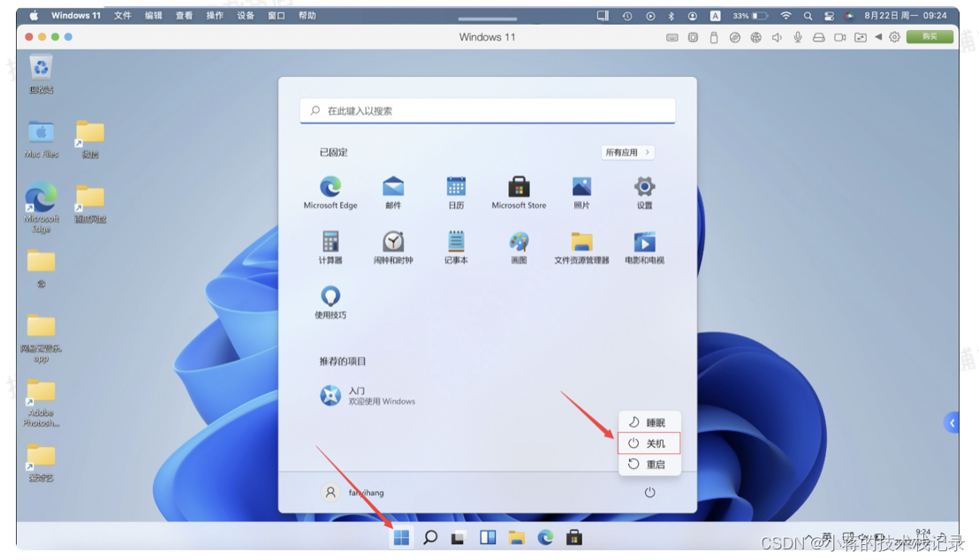The width and height of the screenshot is (979, 560).
Task: Launch Microsoft Store from pinned apps
Action: tap(519, 193)
